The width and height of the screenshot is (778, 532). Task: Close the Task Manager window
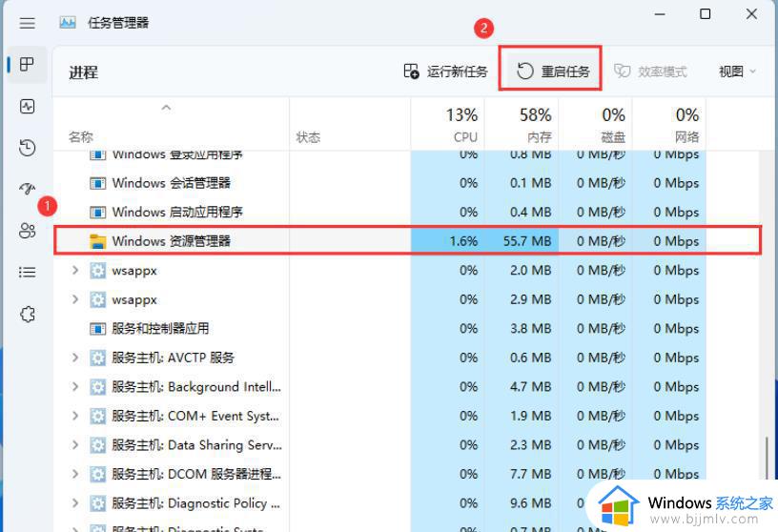(751, 14)
